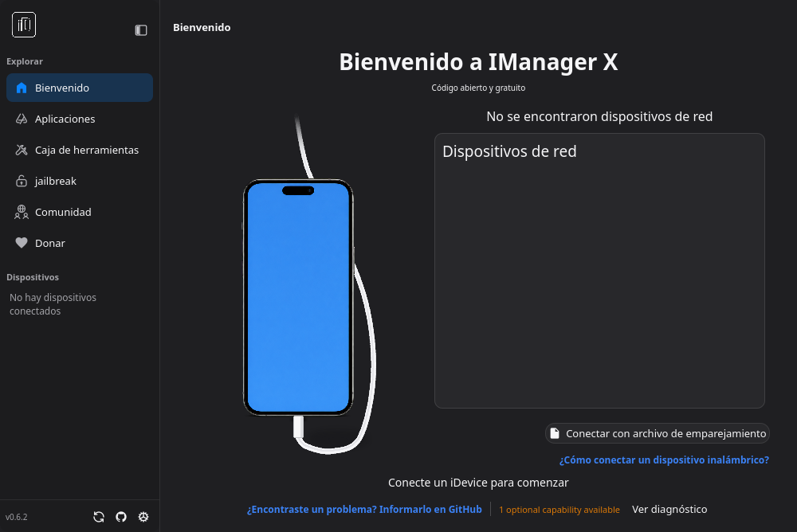Viewport: 797px width, 532px height.
Task: Open the Donar page
Action: 79,243
